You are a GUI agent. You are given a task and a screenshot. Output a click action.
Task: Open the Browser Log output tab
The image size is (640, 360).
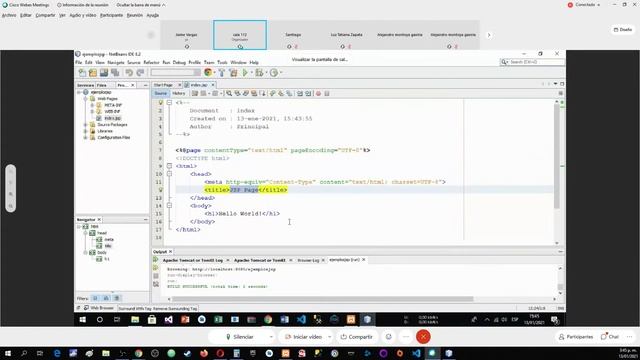point(308,260)
